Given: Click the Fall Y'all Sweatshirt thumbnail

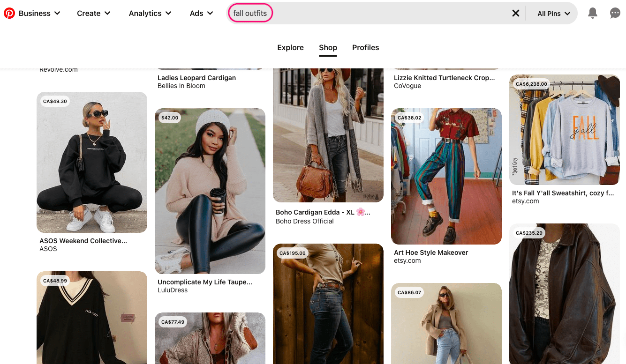Looking at the screenshot, I should pos(564,130).
